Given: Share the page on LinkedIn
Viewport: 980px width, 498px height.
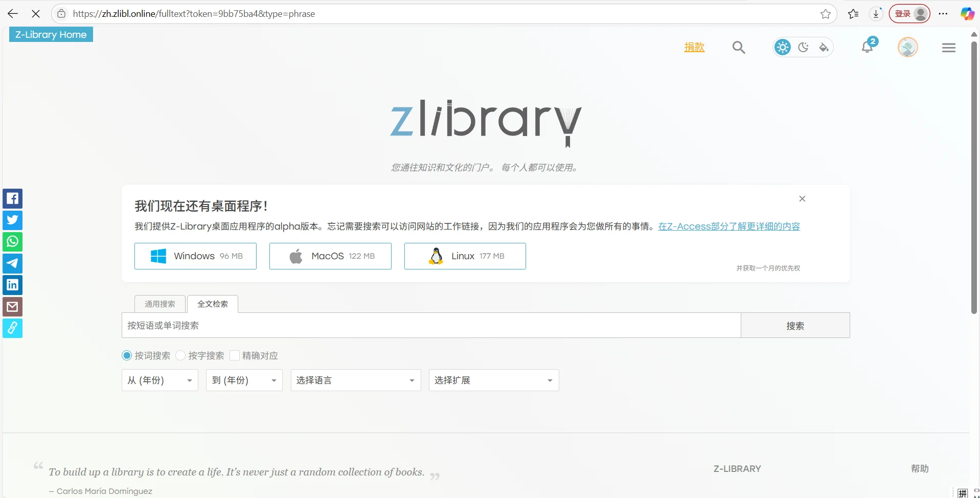Looking at the screenshot, I should point(13,285).
